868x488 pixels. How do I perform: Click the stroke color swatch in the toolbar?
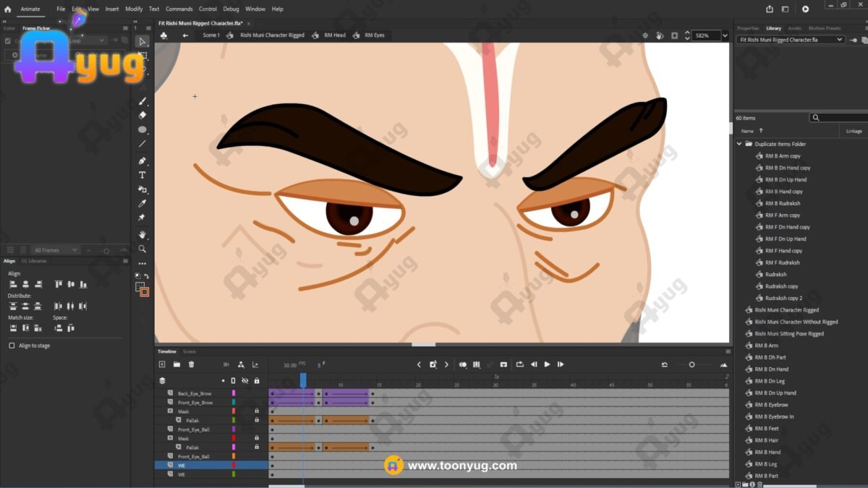pos(145,292)
